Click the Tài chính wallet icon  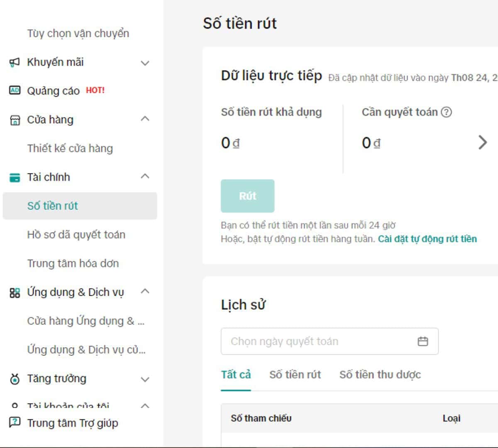[15, 178]
